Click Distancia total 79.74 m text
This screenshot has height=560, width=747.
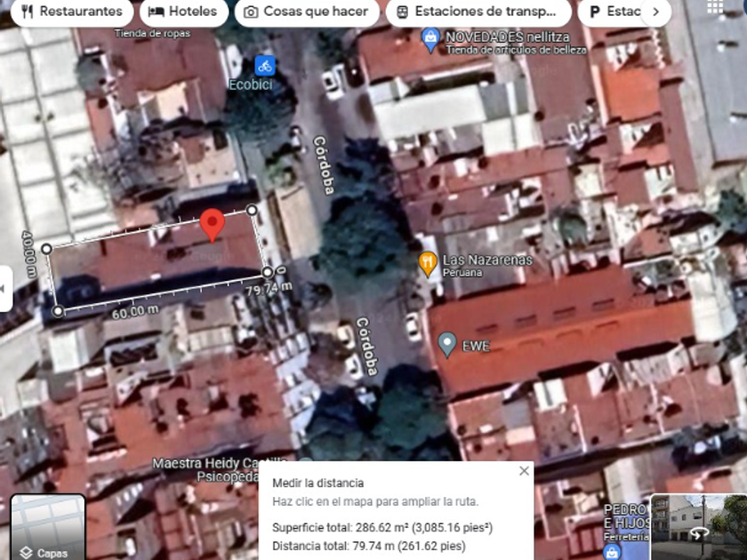[x=369, y=546]
